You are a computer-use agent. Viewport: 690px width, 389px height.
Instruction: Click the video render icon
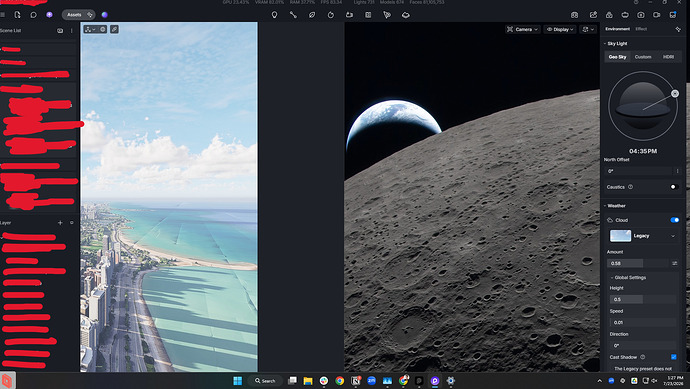(656, 15)
